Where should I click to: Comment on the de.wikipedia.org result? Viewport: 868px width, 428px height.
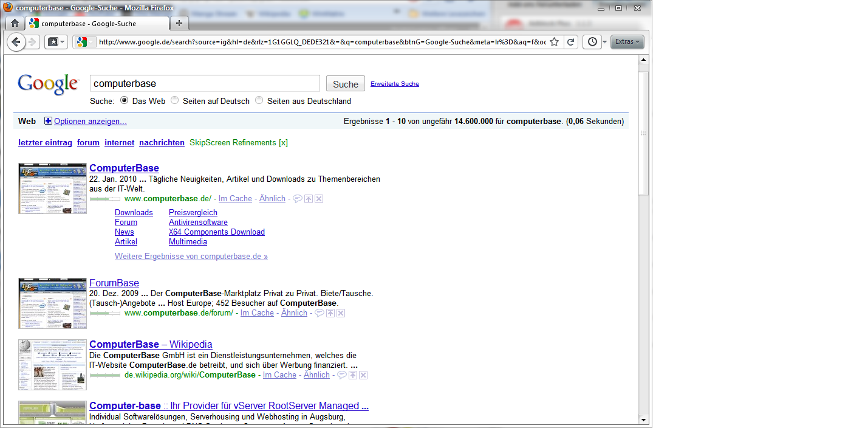point(342,375)
